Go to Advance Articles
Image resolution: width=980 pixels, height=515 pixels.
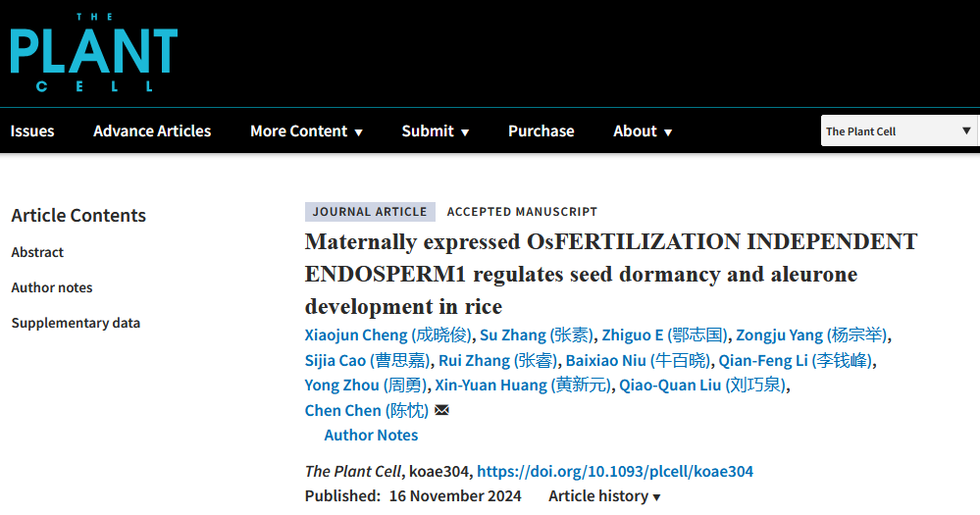coord(152,131)
